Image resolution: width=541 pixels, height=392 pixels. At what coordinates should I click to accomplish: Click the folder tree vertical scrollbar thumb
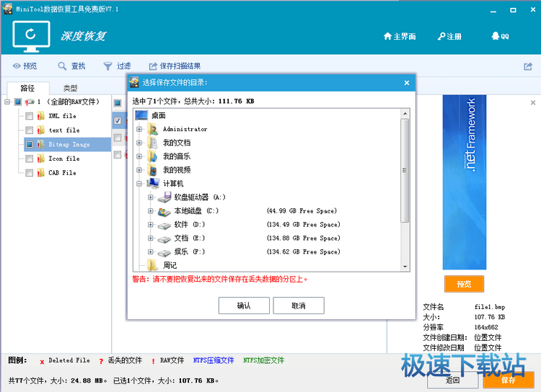[x=405, y=170]
